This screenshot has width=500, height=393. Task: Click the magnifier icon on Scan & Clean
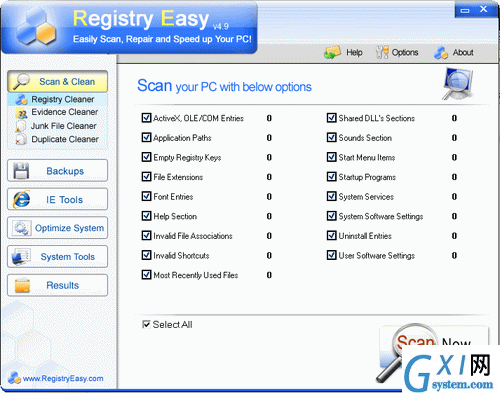tap(21, 82)
